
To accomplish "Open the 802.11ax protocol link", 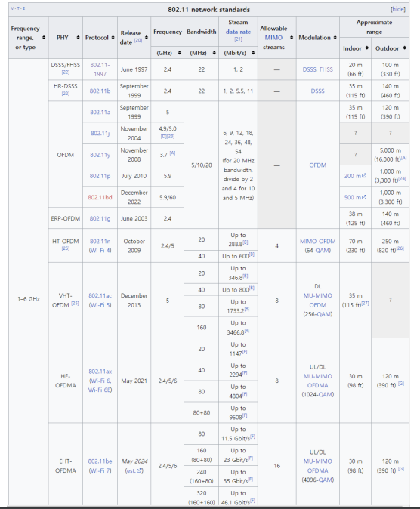I will tap(100, 371).
